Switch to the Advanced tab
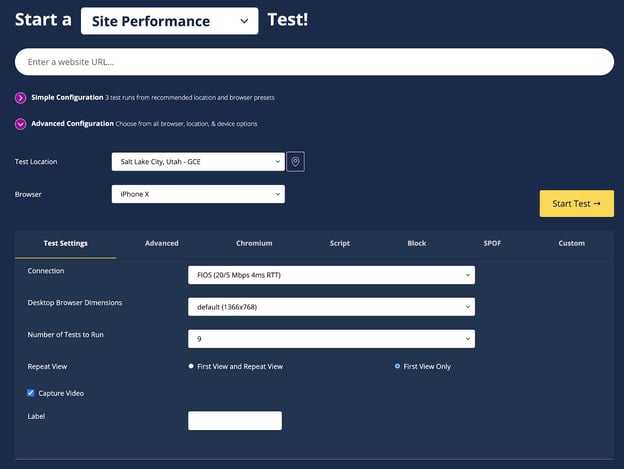This screenshot has width=624, height=469. tap(162, 243)
